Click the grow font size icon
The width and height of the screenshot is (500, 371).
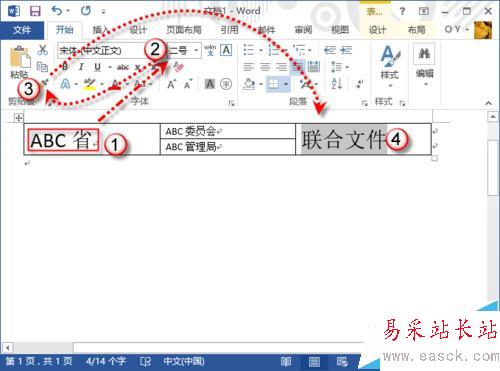point(171,84)
